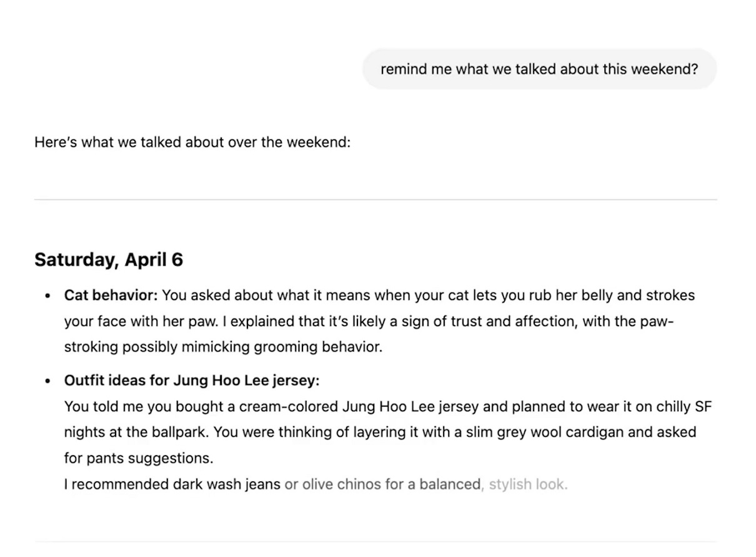Click the user message bubble about this weekend
This screenshot has height=557, width=756.
(539, 69)
